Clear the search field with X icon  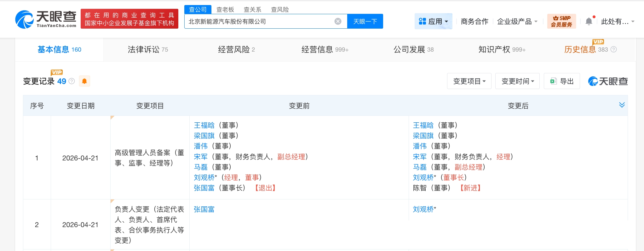pyautogui.click(x=338, y=21)
